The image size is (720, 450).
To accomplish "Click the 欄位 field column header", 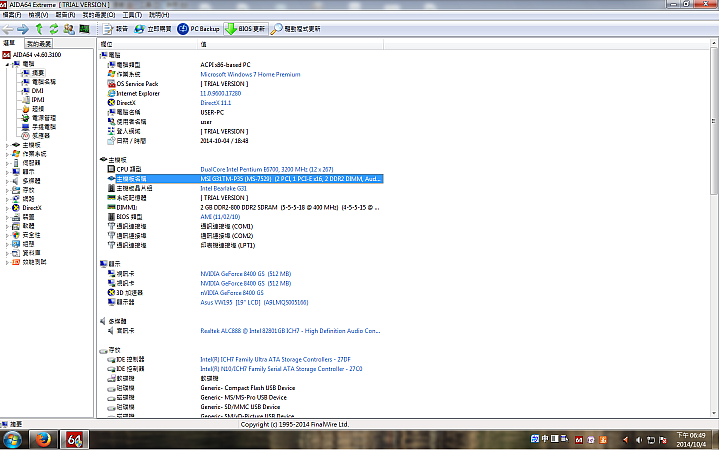I will [148, 44].
